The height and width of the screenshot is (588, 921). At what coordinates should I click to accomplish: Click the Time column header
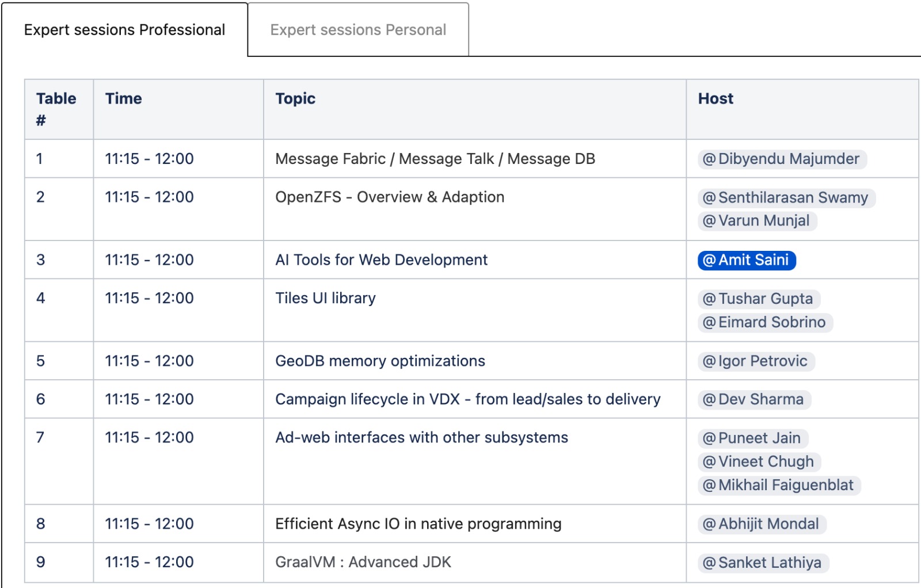tap(123, 99)
